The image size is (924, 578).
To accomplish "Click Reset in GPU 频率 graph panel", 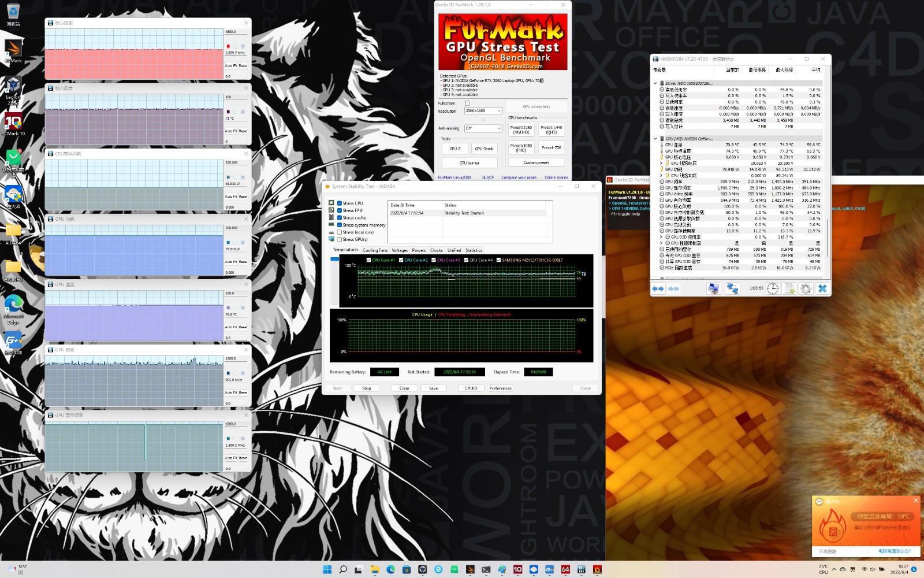I will coord(243,392).
